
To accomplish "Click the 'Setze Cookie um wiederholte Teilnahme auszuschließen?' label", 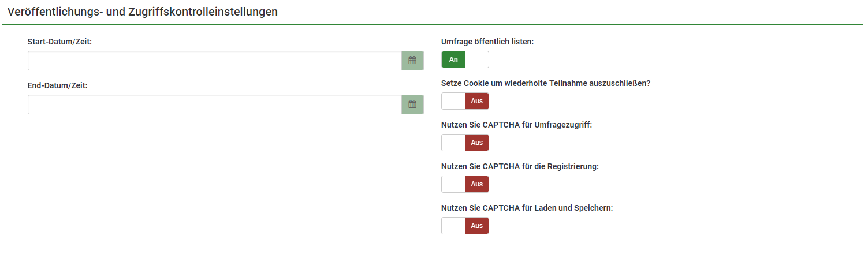I will pos(546,83).
